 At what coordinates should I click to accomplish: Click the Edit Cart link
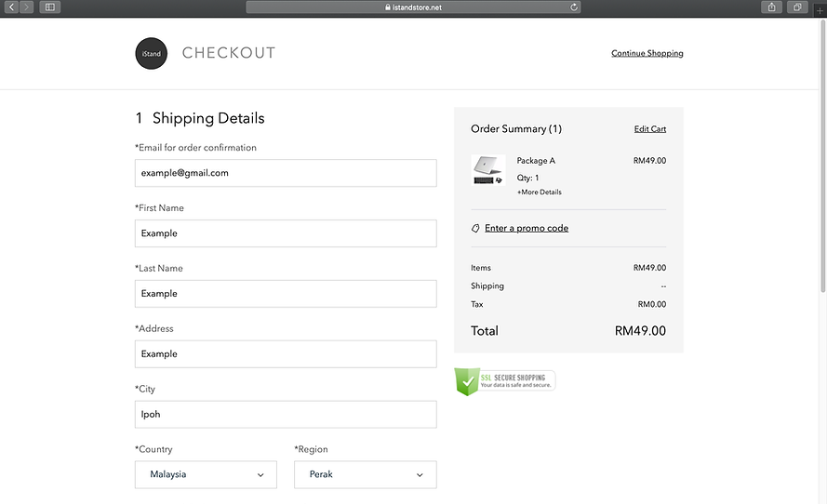649,129
